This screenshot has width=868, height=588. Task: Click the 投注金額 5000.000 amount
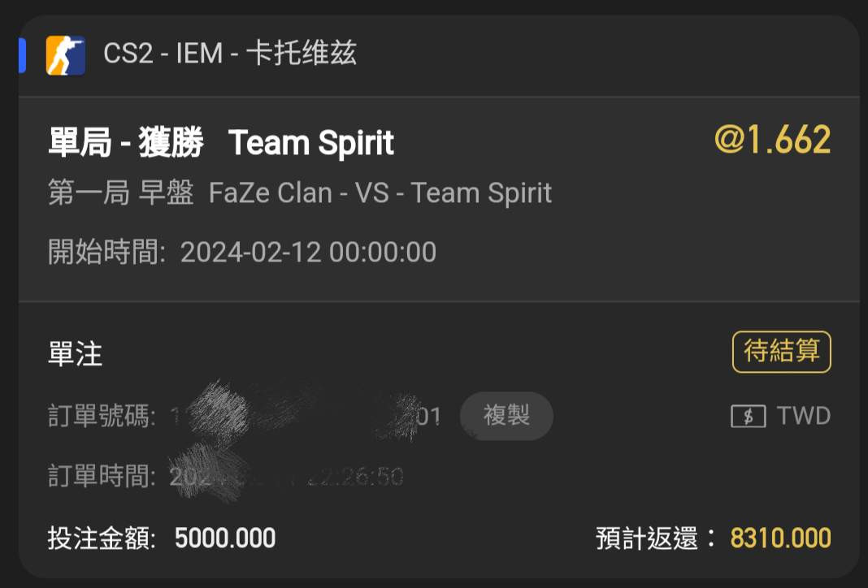point(162,538)
